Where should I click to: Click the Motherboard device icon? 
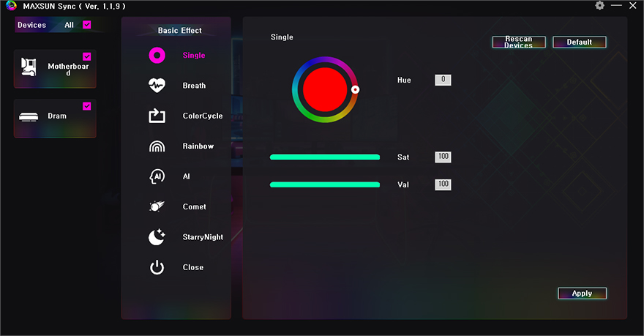coord(29,67)
